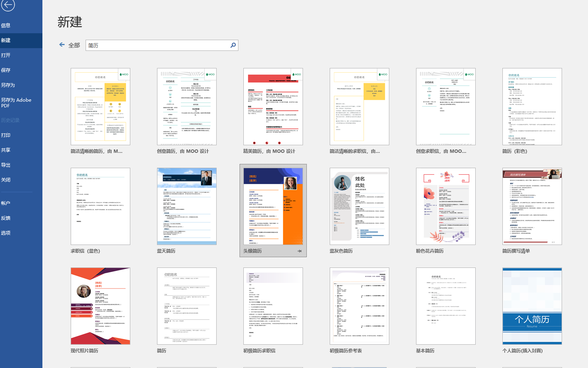Choose the 简历 (彩色) template thumbnail

coord(532,107)
